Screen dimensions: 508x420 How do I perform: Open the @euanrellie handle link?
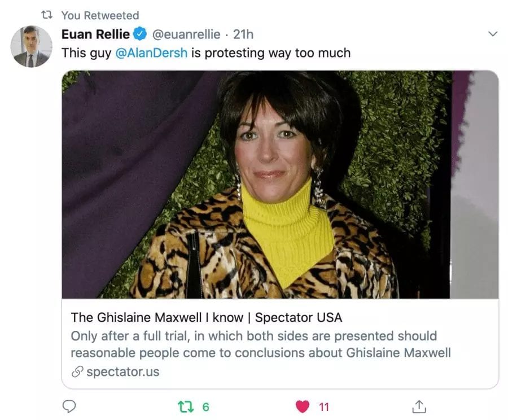coord(185,34)
